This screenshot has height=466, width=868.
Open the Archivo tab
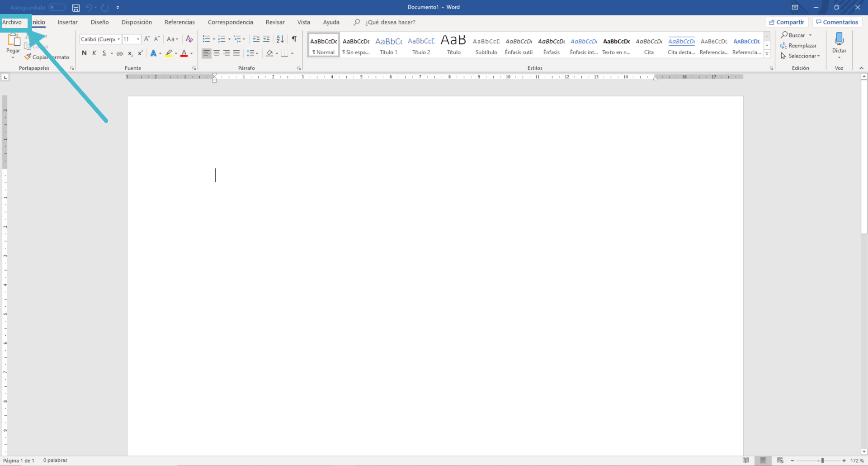coord(12,22)
